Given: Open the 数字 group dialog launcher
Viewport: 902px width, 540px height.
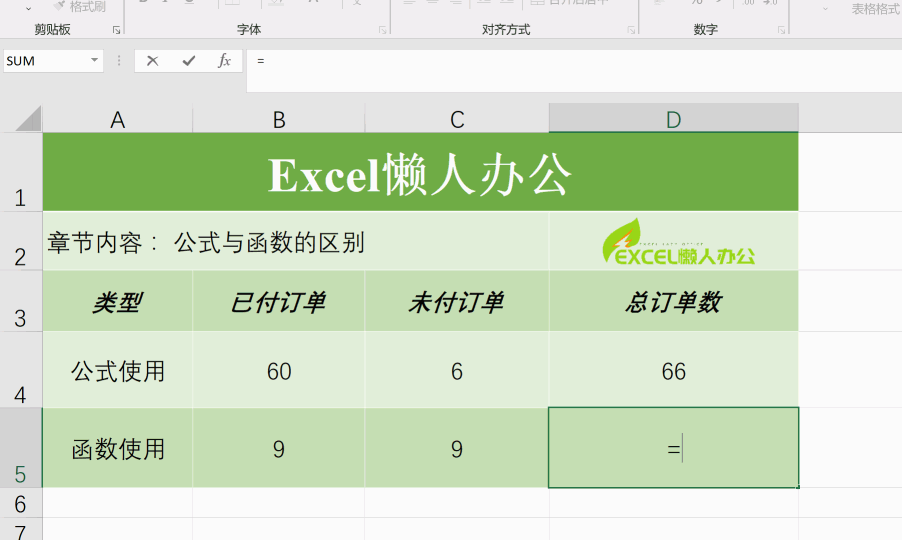Looking at the screenshot, I should tap(781, 30).
